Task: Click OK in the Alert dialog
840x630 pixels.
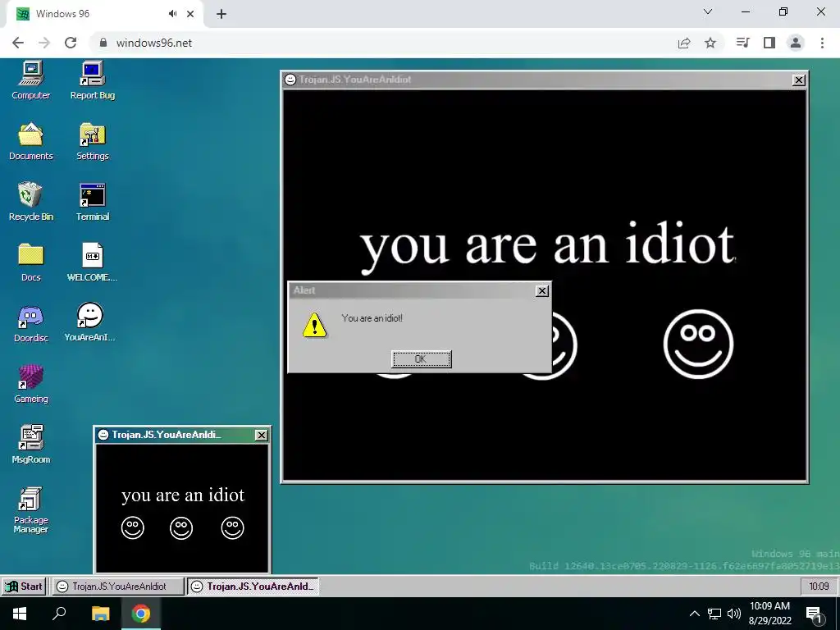Action: tap(421, 359)
